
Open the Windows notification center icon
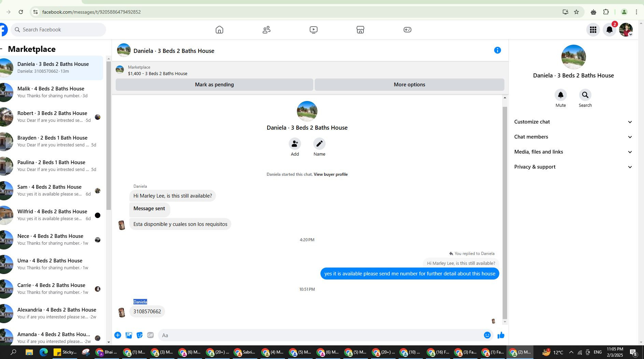(633, 352)
